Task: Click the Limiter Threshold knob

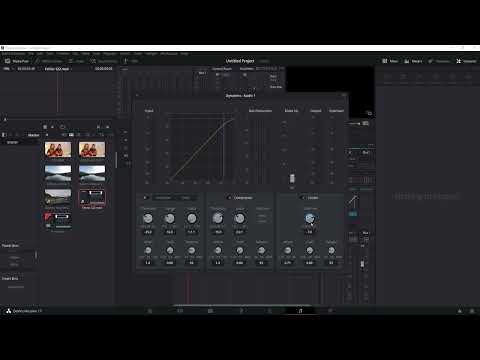Action: tap(310, 218)
